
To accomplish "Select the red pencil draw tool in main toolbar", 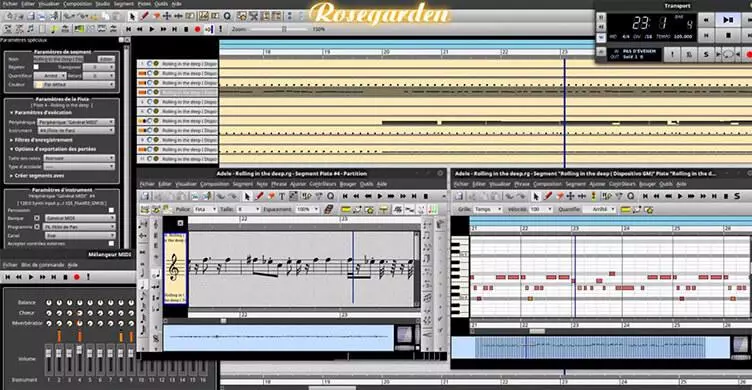I will click(144, 16).
